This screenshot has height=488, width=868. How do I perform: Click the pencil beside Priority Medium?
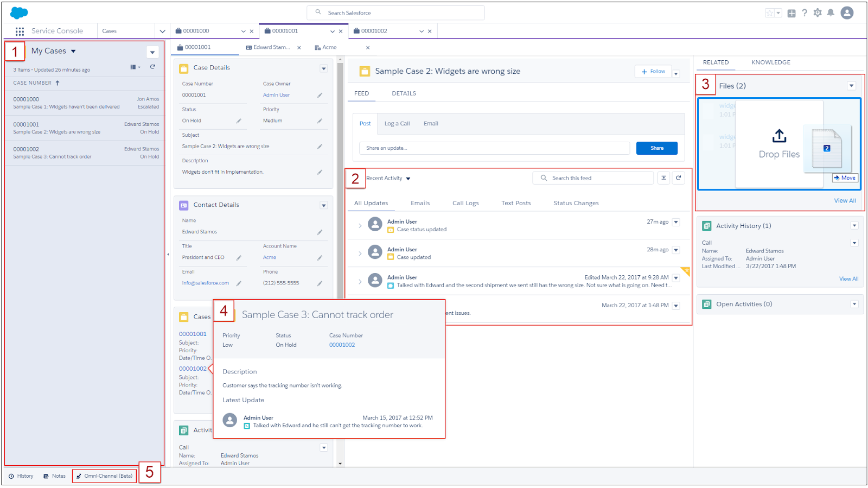point(320,121)
